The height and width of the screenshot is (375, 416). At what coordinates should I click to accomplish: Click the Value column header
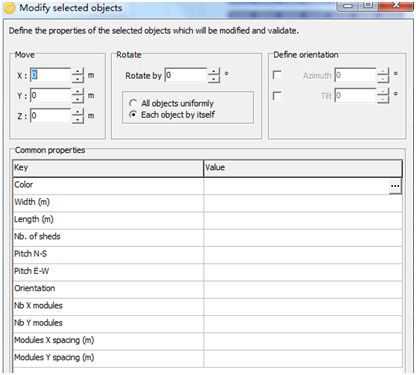(x=303, y=168)
